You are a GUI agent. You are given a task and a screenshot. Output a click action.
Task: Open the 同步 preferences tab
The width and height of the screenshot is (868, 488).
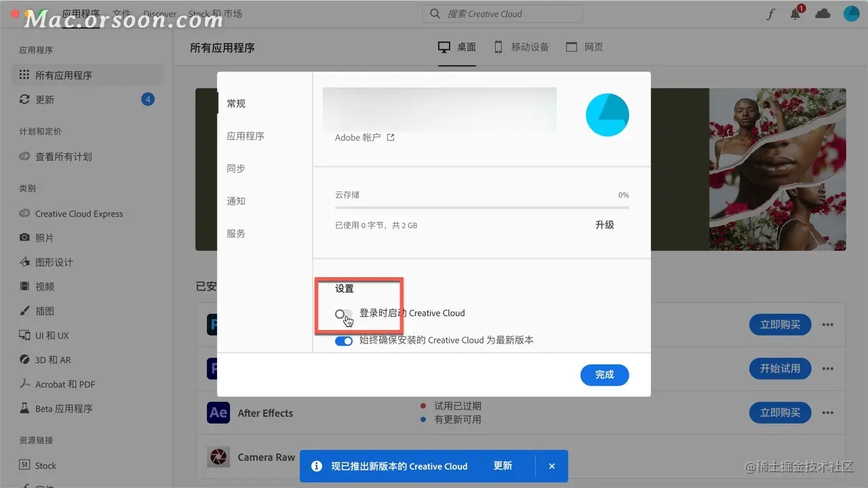point(236,169)
